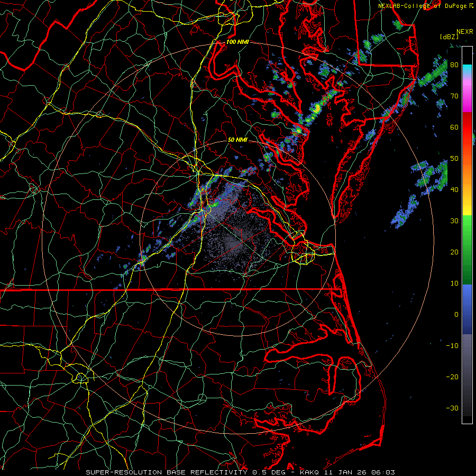
Task: Select the 80 value on the dBZ scale
Action: point(454,65)
